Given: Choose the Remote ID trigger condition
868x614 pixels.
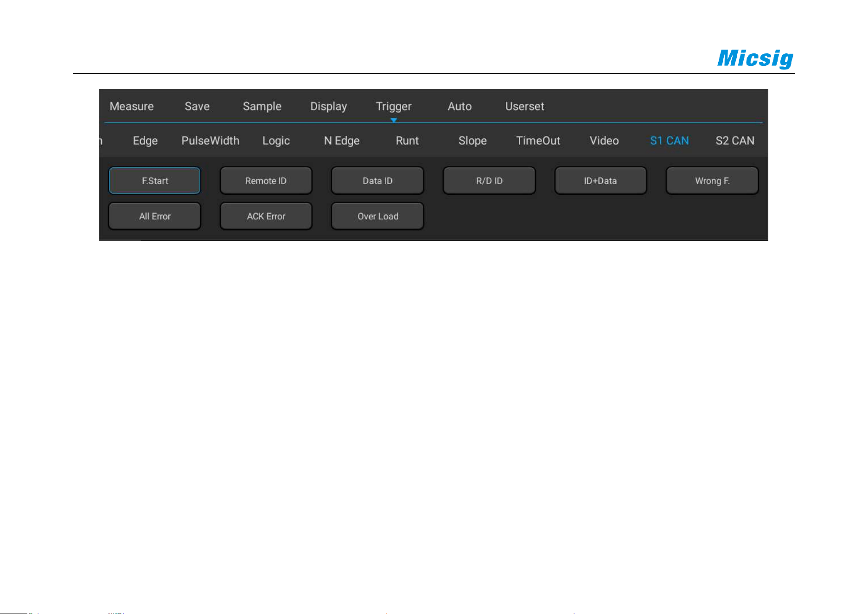Looking at the screenshot, I should [x=266, y=180].
